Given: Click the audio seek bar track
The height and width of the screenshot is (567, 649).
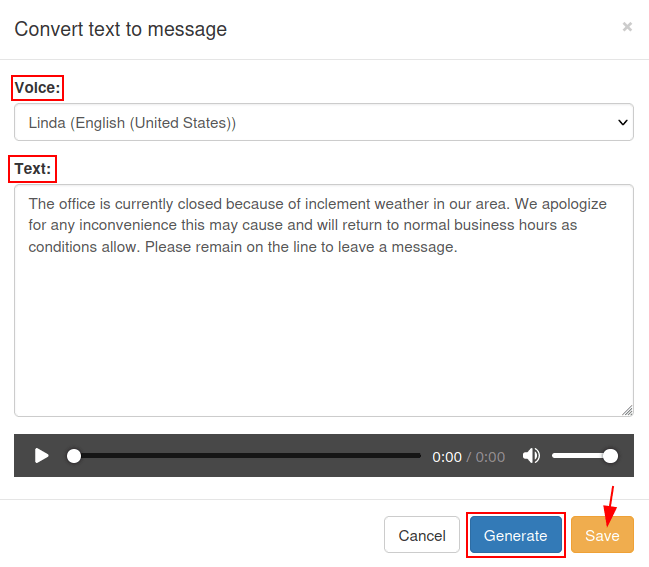Looking at the screenshot, I should (250, 456).
